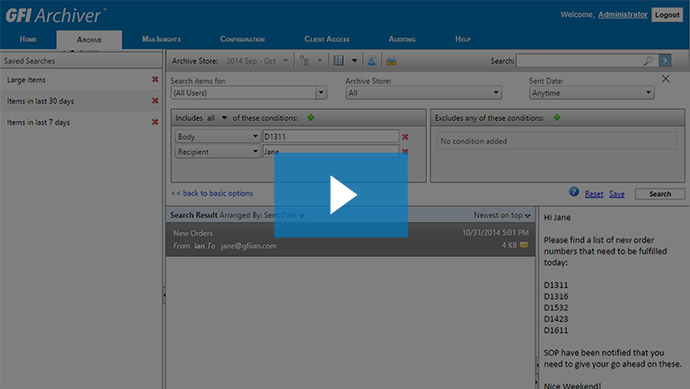
Task: Change the Newest on top sort order
Action: click(x=502, y=215)
